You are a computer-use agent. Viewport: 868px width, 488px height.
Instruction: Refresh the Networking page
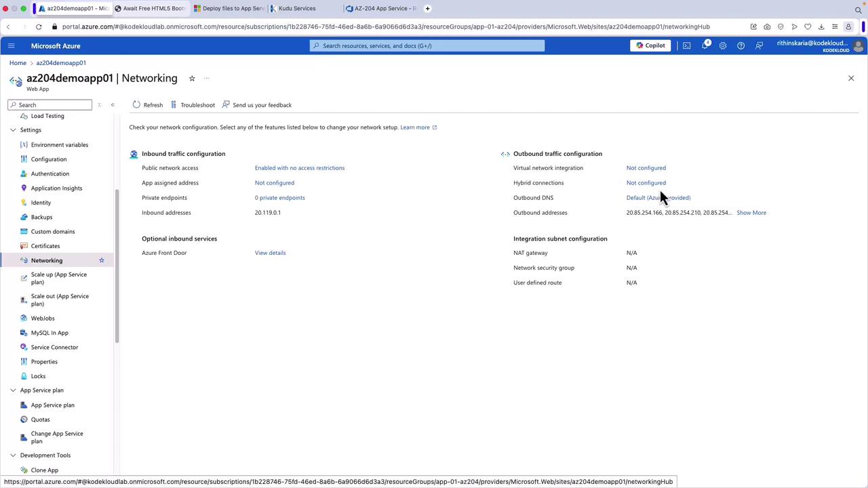pyautogui.click(x=148, y=105)
